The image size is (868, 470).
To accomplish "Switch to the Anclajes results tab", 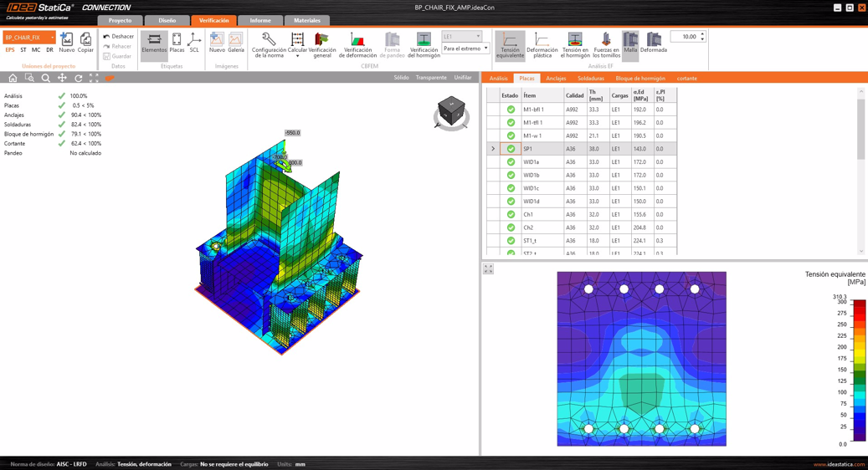I will coord(556,79).
